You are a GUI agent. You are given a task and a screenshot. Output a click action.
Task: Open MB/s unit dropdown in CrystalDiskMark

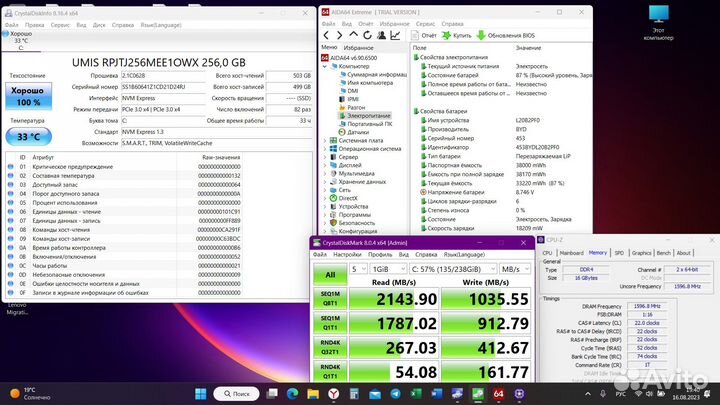[515, 269]
